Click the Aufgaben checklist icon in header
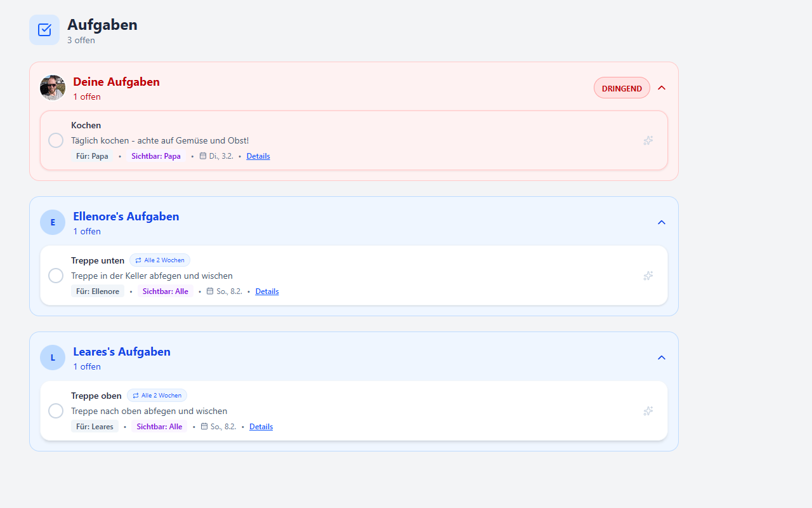The width and height of the screenshot is (812, 508). (x=44, y=30)
